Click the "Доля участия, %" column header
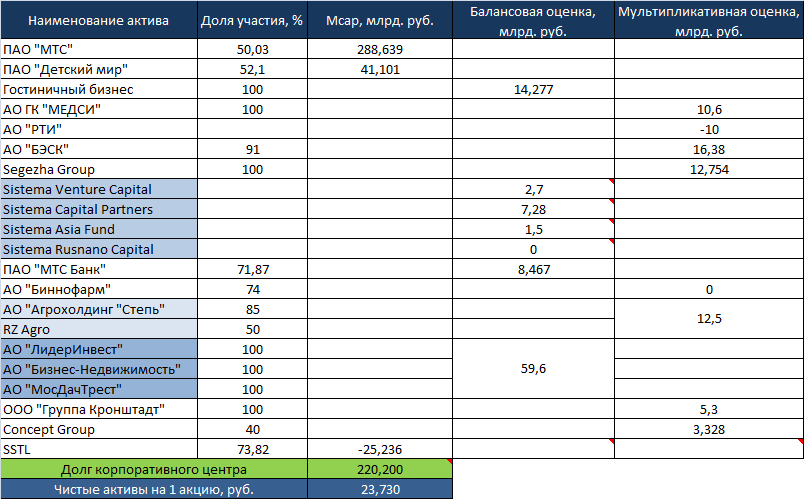Image resolution: width=804 pixels, height=499 pixels. (252, 20)
